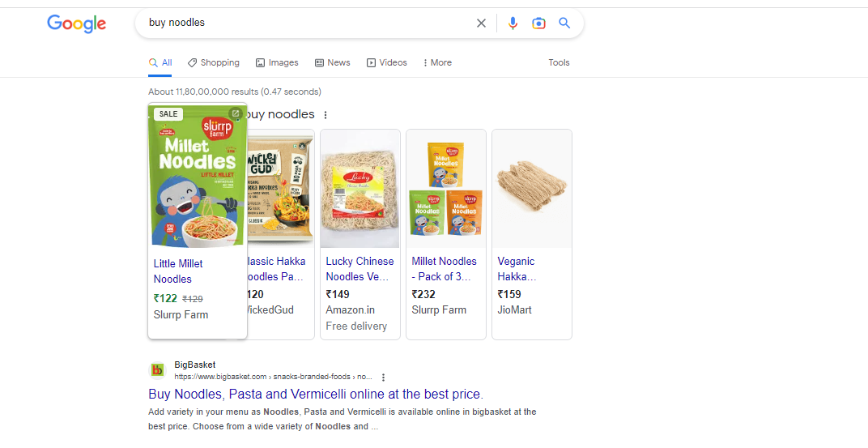868x448 pixels.
Task: Switch to the Shopping tab
Action: (213, 62)
